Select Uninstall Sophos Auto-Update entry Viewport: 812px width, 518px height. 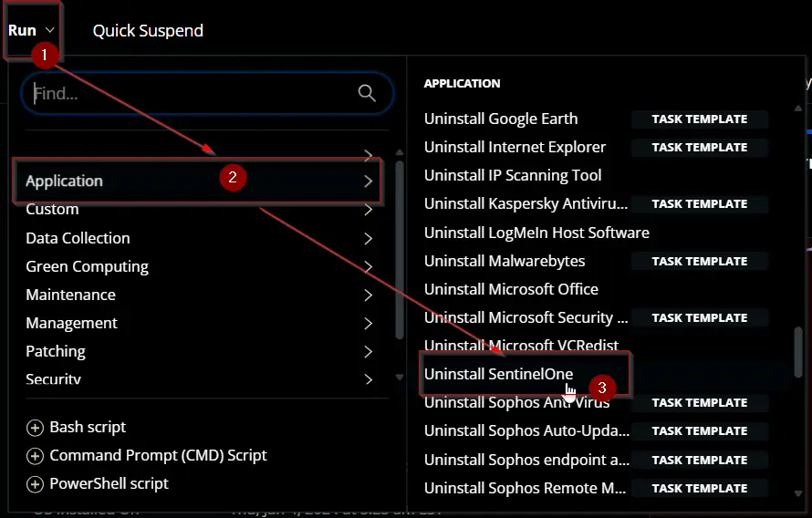click(x=526, y=430)
